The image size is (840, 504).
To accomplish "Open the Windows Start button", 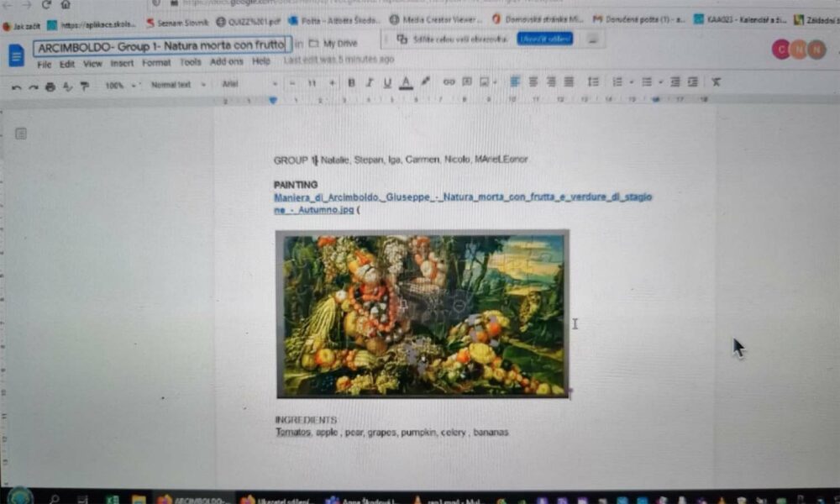I will pos(20,496).
